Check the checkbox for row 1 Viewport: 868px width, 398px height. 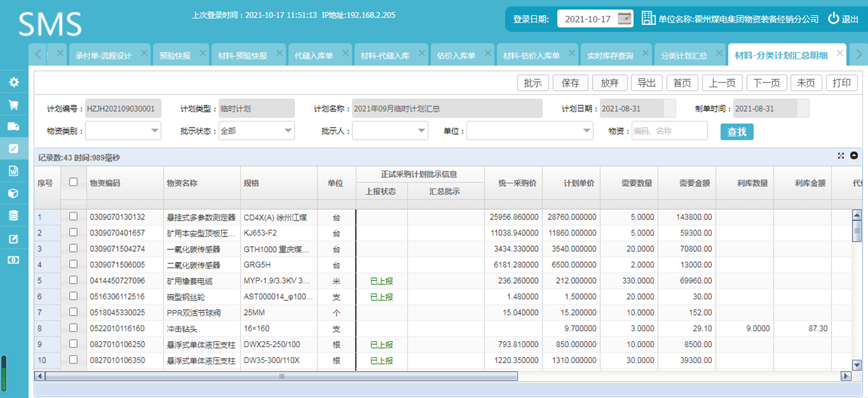(73, 217)
